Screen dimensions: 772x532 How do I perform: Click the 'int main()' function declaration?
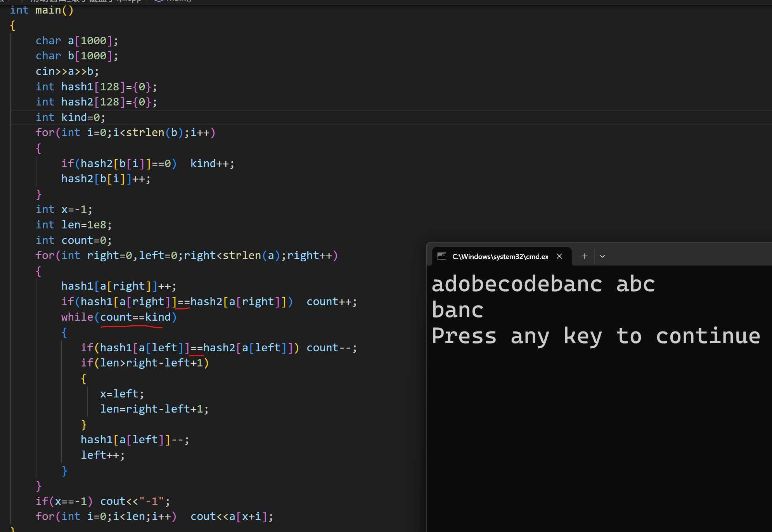click(42, 10)
